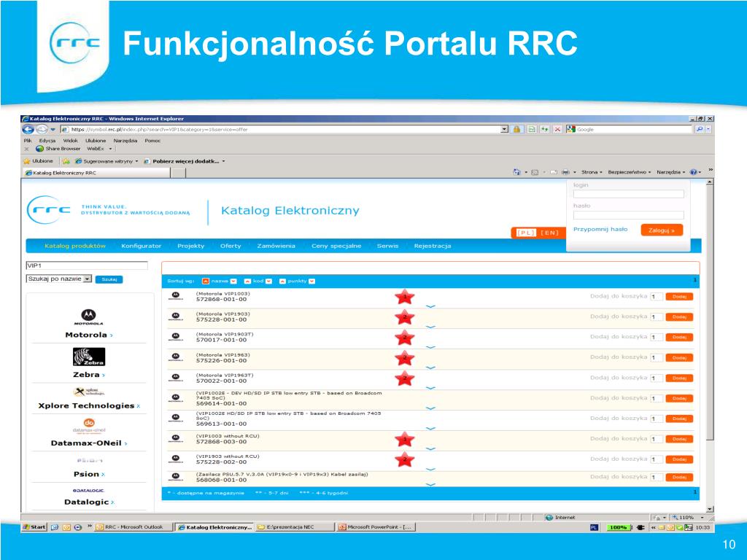Click quantity field for 575228-001-00
This screenshot has height=560, width=747.
tap(657, 316)
